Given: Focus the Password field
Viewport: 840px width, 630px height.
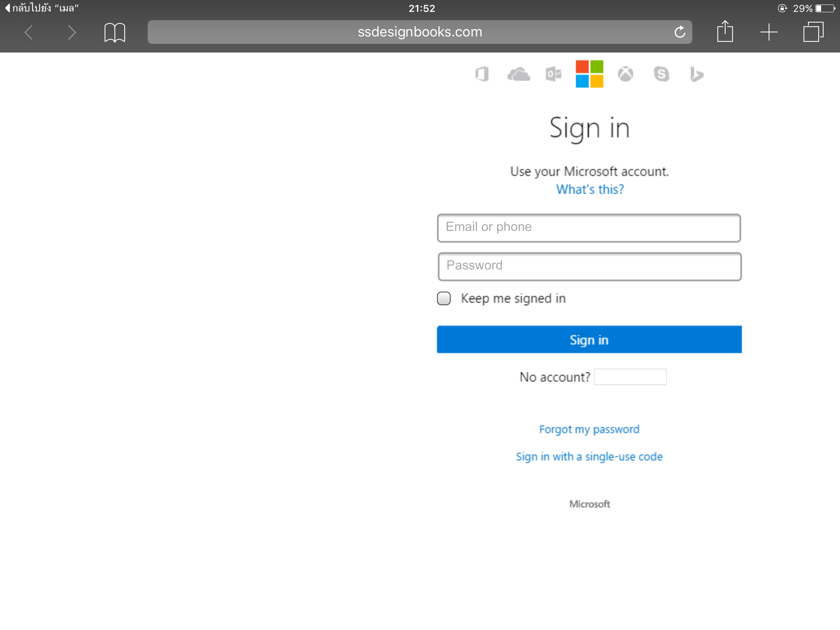Looking at the screenshot, I should point(589,267).
